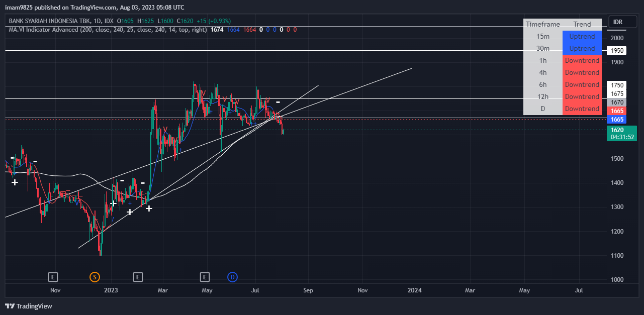The image size is (644, 315).
Task: Open the E earnings marker just before May
Action: click(204, 277)
